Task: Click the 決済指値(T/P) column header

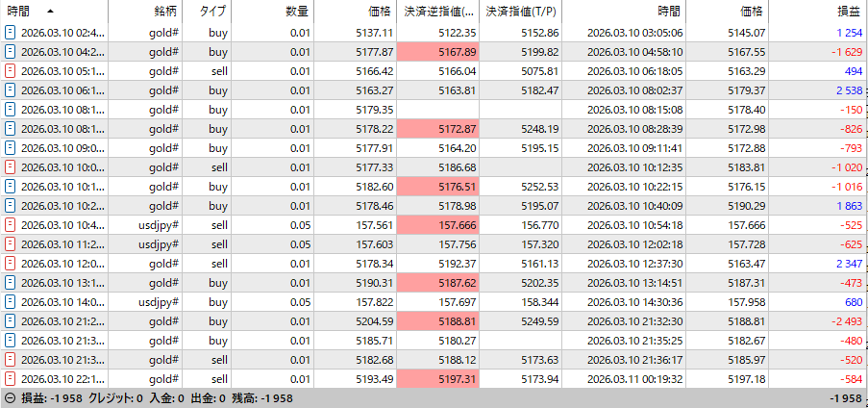Action: [520, 12]
